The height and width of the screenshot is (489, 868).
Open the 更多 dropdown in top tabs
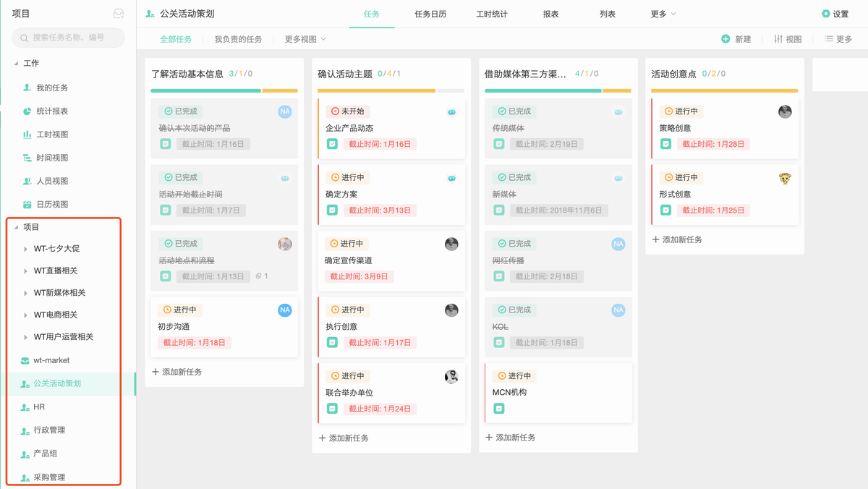(x=663, y=14)
